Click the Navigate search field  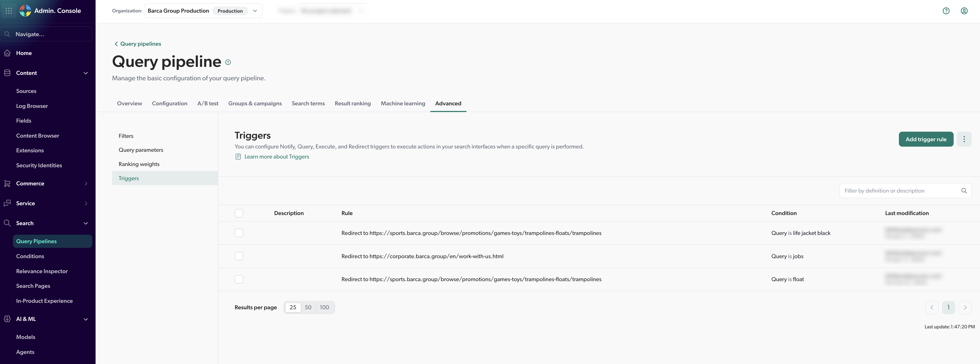(46, 34)
